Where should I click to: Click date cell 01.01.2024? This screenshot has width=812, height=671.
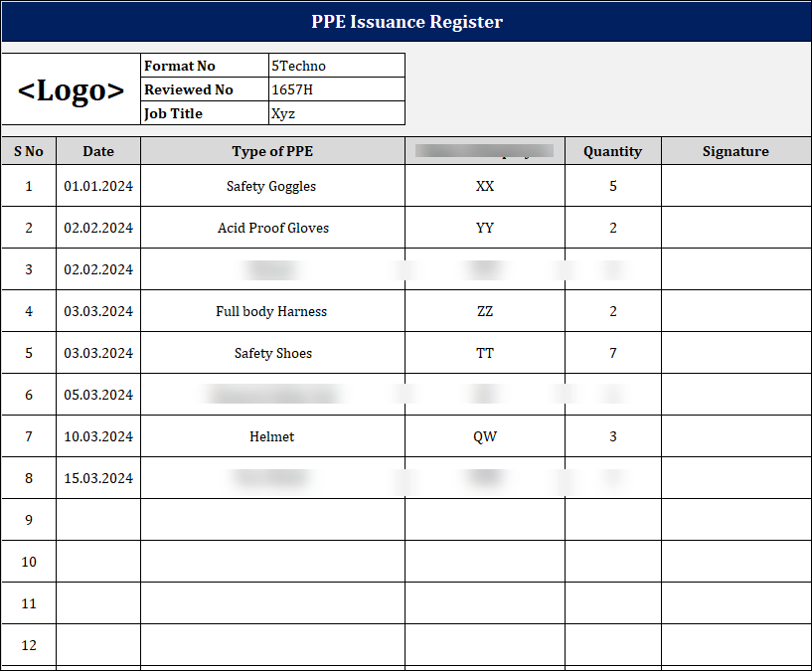pos(98,186)
